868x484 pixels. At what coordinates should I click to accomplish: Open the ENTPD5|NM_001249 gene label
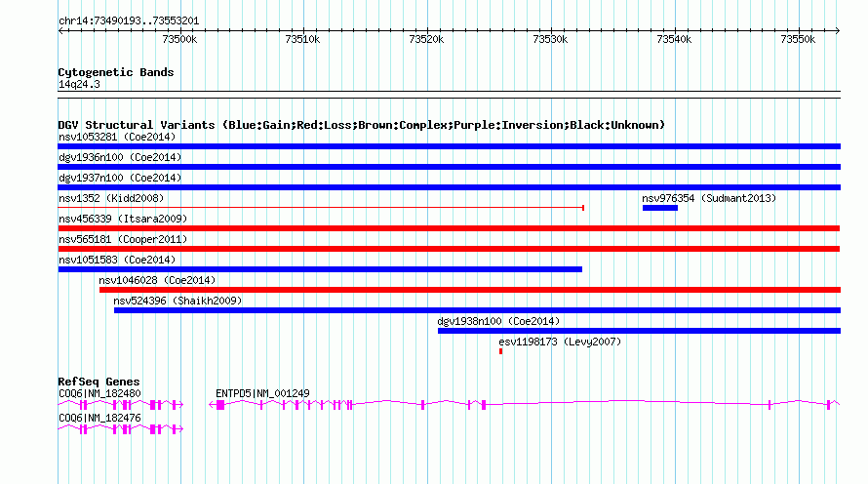coord(262,393)
